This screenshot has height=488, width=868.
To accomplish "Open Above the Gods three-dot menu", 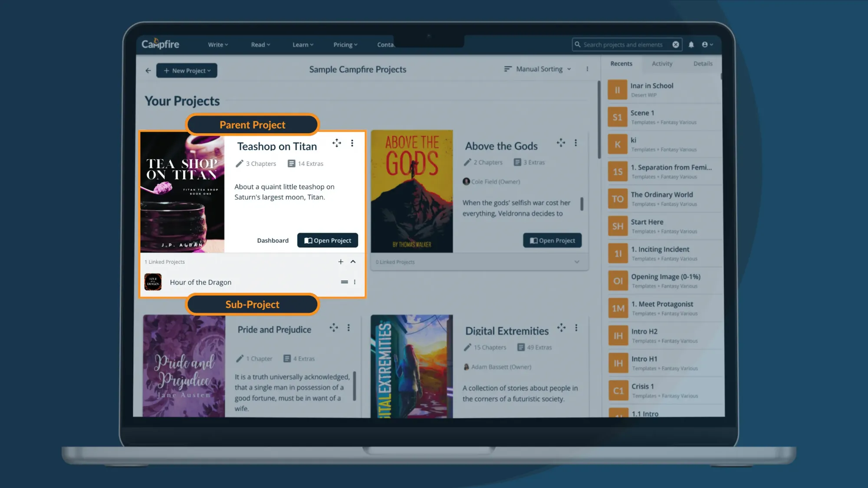I will pos(575,142).
